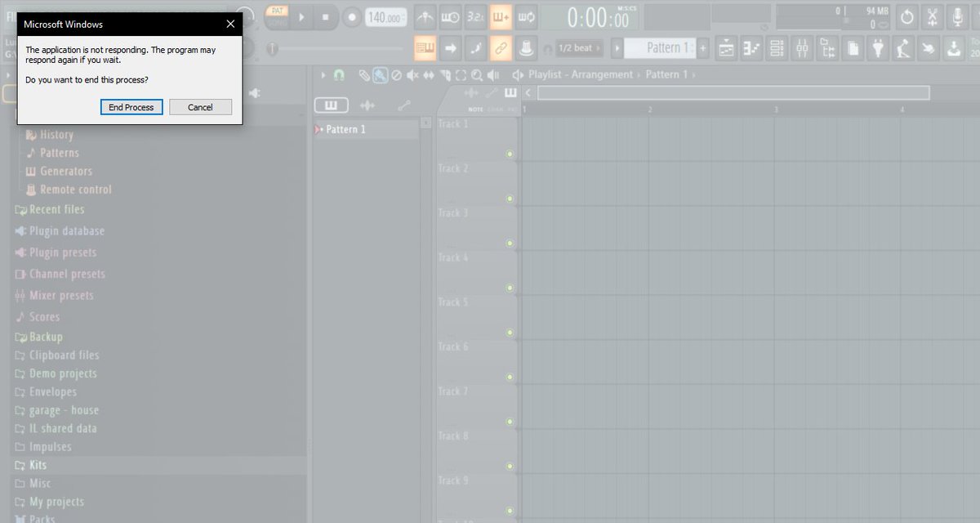Viewport: 980px width, 523px height.
Task: Click the tempo 140 BPM field
Action: (384, 17)
